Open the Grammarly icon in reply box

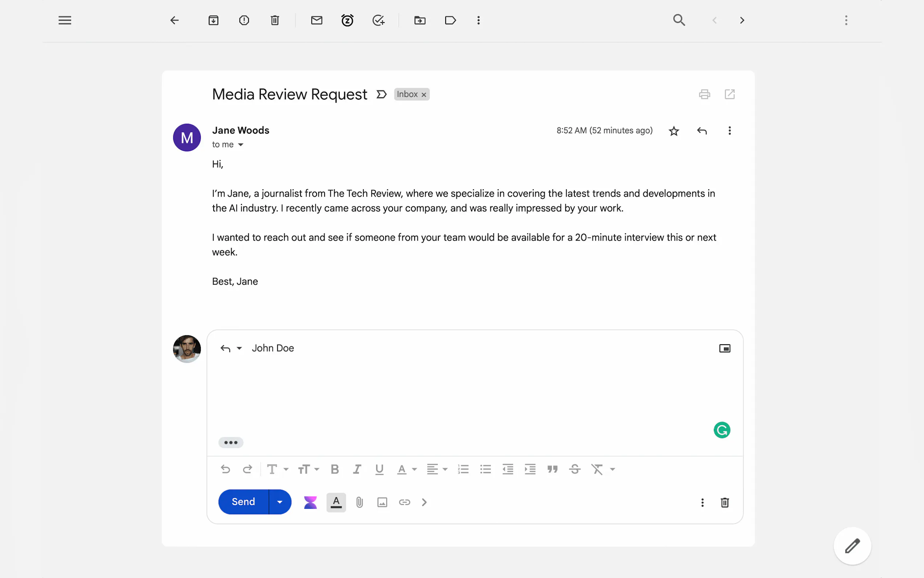click(x=721, y=430)
